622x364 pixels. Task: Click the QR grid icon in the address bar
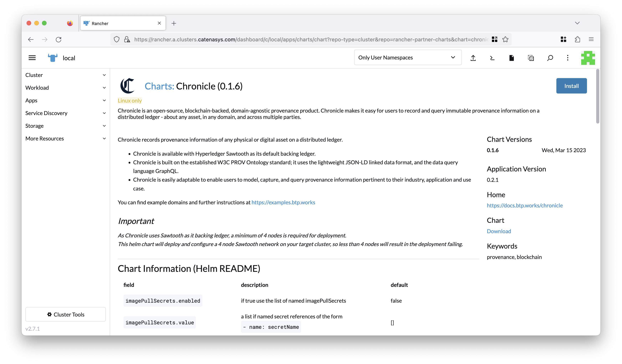pos(494,39)
